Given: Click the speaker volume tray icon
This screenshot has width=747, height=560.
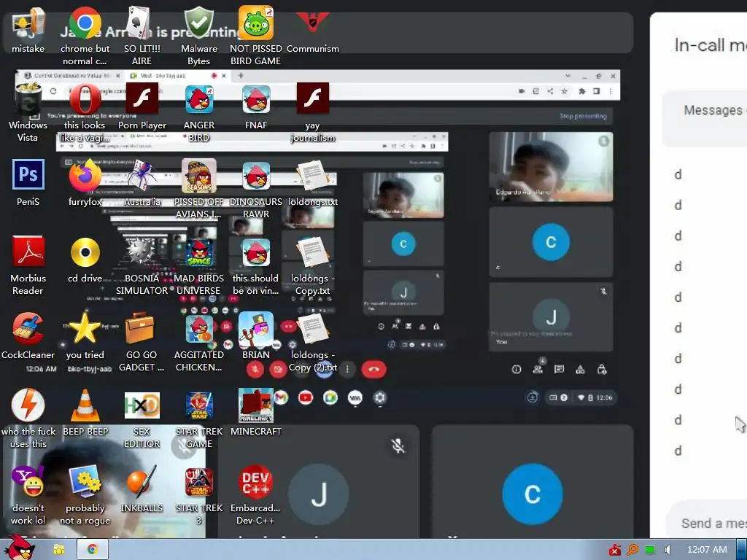Looking at the screenshot, I should pyautogui.click(x=668, y=550).
